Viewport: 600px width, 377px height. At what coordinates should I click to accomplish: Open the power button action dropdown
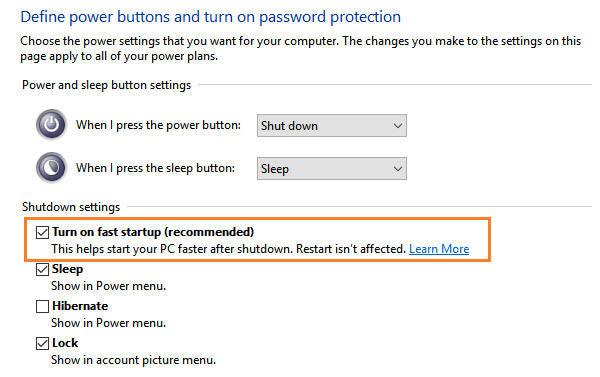[332, 126]
